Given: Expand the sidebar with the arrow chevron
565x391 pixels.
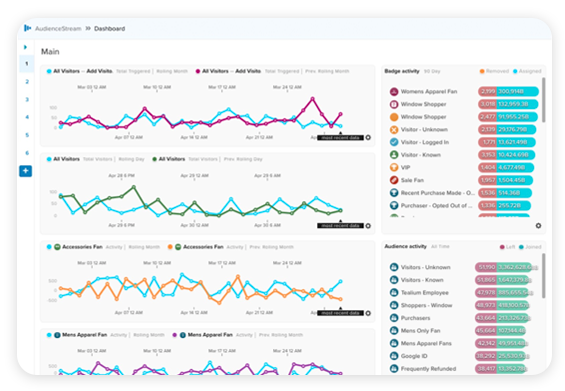Looking at the screenshot, I should [x=26, y=47].
